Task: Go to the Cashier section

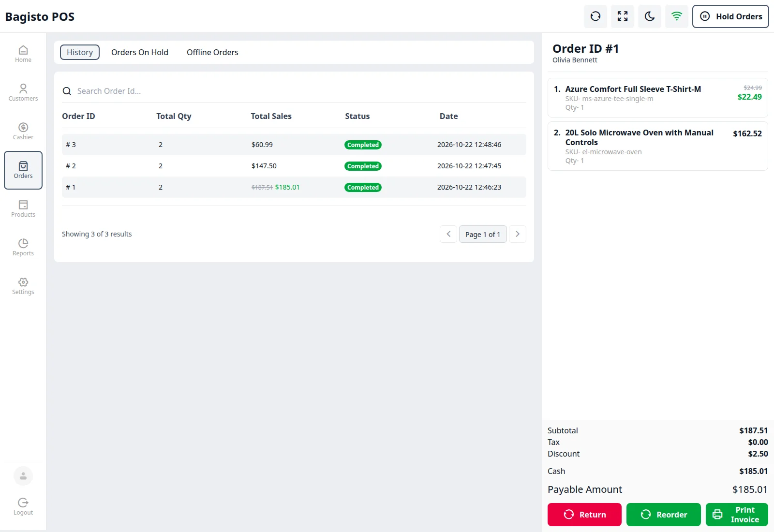Action: tap(23, 131)
